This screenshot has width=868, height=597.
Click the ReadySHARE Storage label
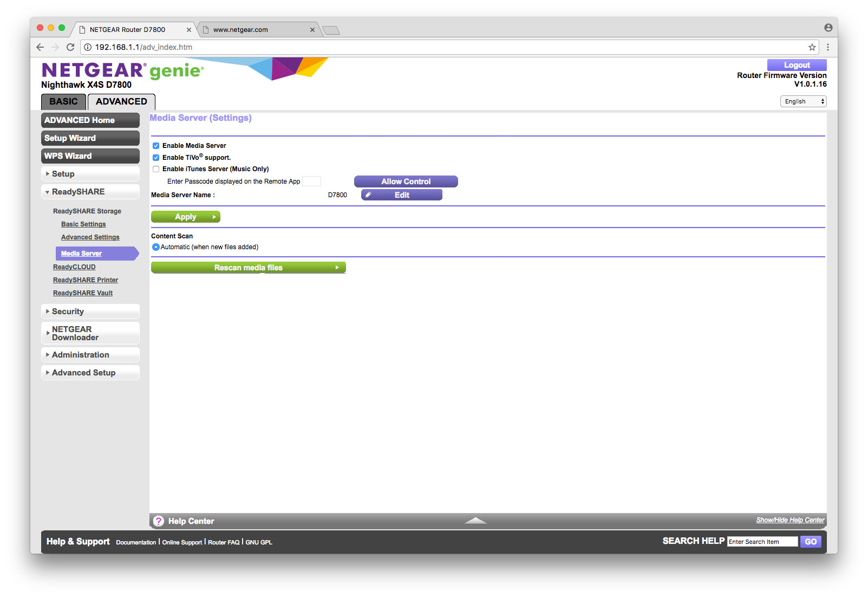tap(87, 211)
